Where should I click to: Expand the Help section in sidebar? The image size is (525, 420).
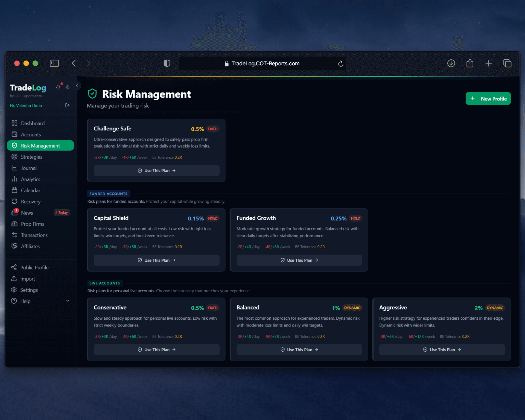68,301
